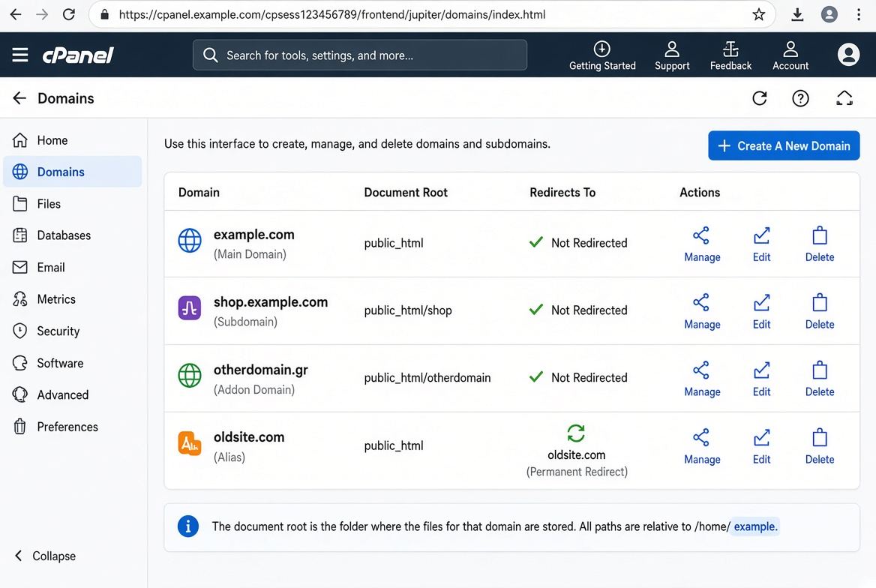Click the fullscreen toggle icon beside help
This screenshot has width=876, height=588.
844,98
